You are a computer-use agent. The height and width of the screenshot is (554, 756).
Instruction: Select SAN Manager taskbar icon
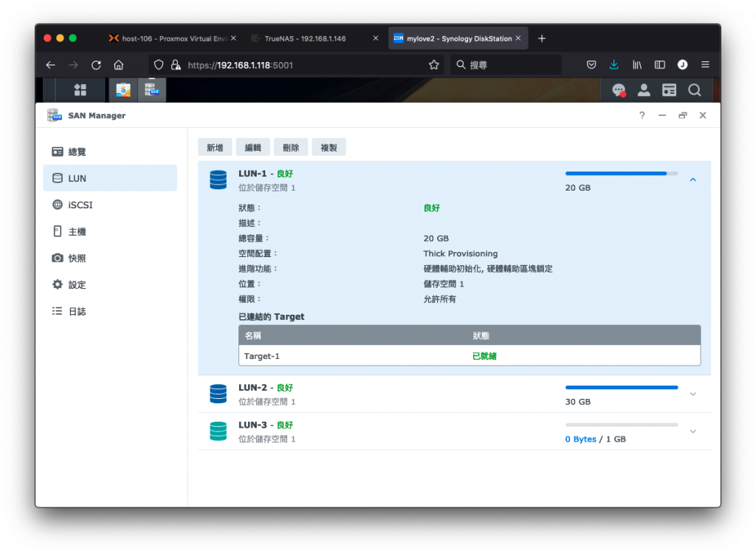(152, 90)
